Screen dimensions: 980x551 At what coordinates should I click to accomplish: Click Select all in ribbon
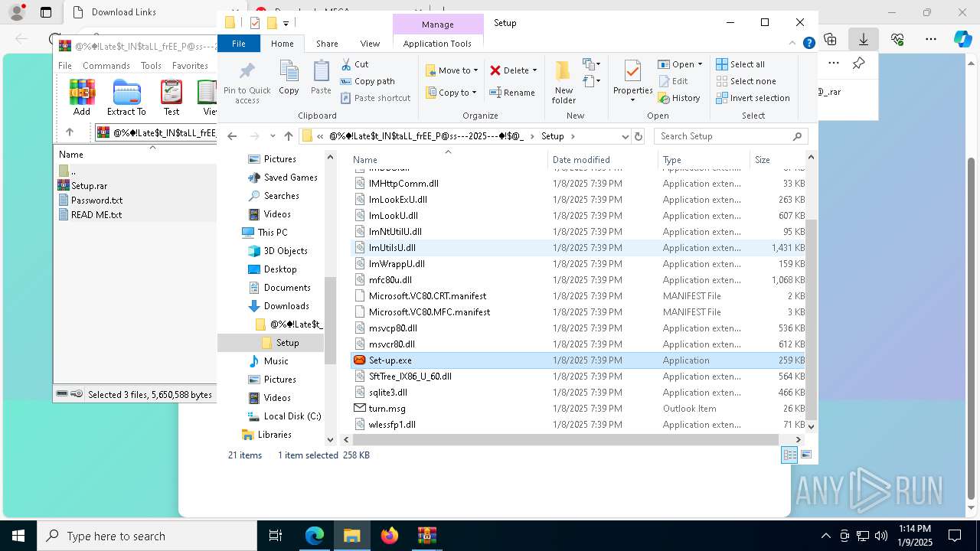(x=740, y=64)
